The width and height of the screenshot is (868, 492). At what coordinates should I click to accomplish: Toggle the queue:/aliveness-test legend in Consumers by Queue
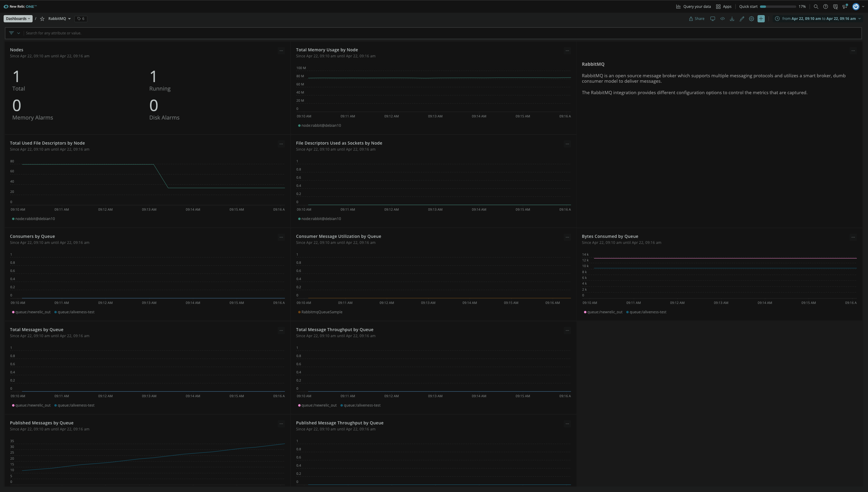click(76, 312)
